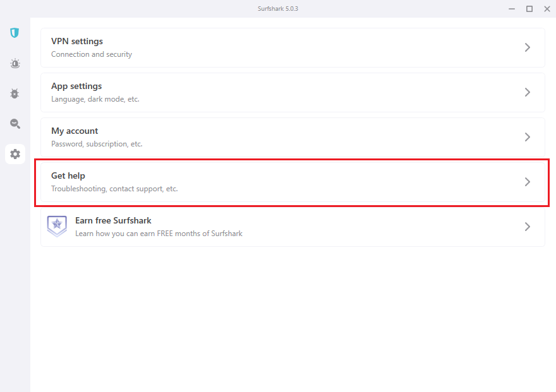Maximize the Surfshark window
The width and height of the screenshot is (556, 392).
click(x=529, y=8)
